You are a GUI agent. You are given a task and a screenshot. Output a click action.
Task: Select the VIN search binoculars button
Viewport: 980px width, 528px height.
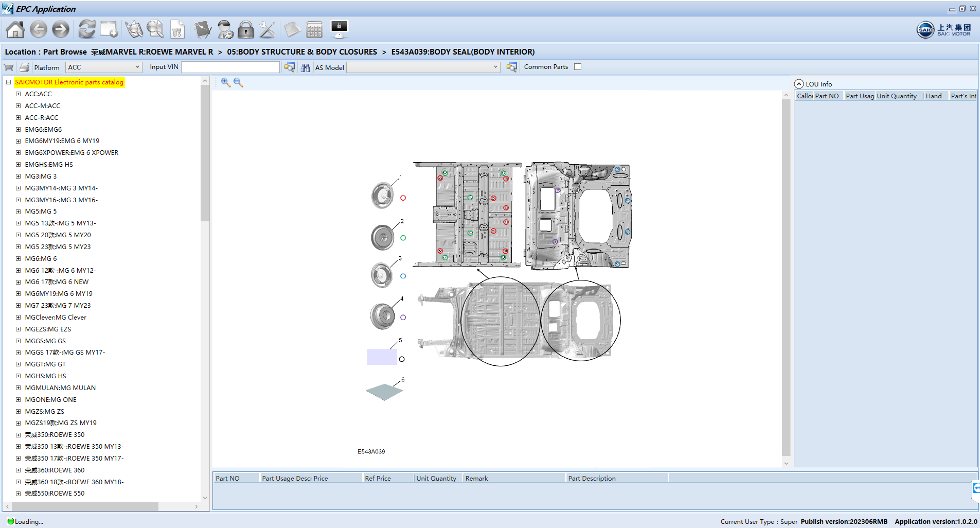point(305,67)
